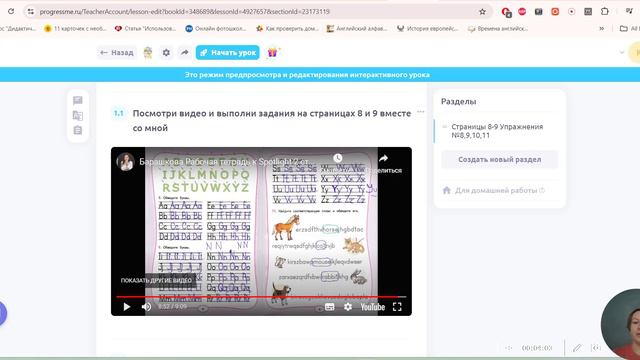This screenshot has width=640, height=360.
Task: Reload the page with the refresh icon
Action: click(x=11, y=11)
